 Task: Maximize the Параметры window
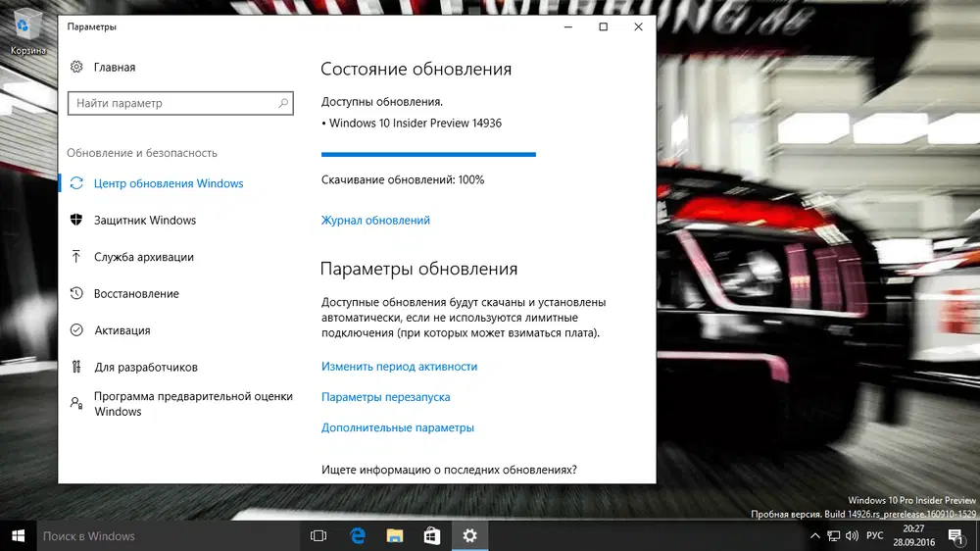(x=603, y=26)
